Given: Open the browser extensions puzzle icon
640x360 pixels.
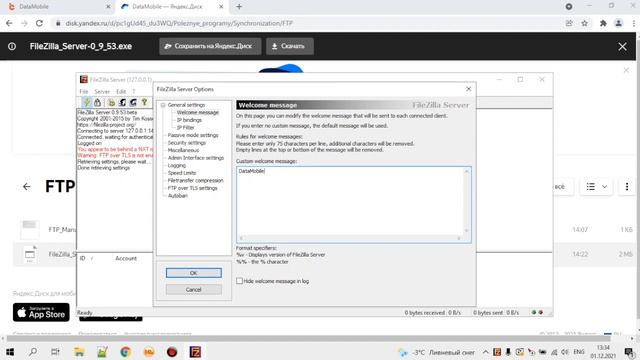Looking at the screenshot, I should pyautogui.click(x=603, y=23).
